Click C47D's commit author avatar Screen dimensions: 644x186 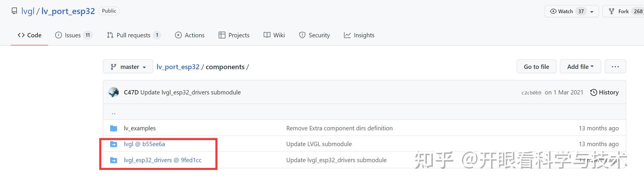[114, 92]
